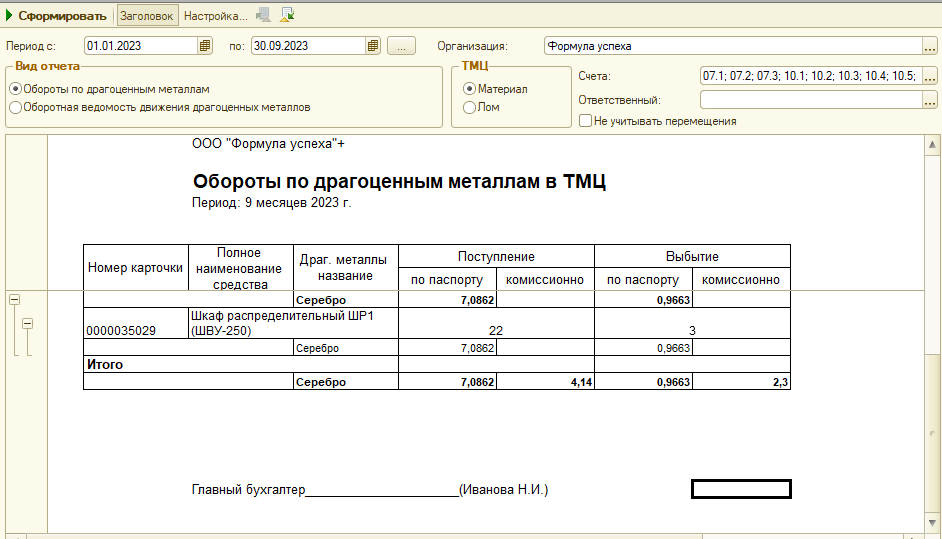Image resolution: width=942 pixels, height=539 pixels.
Task: Click the Ответственный input field
Action: click(810, 99)
